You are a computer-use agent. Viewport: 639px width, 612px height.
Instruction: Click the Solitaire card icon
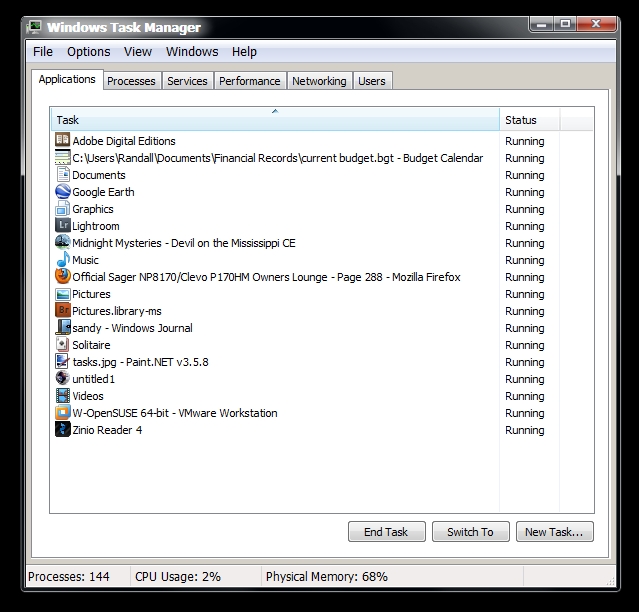click(x=62, y=344)
